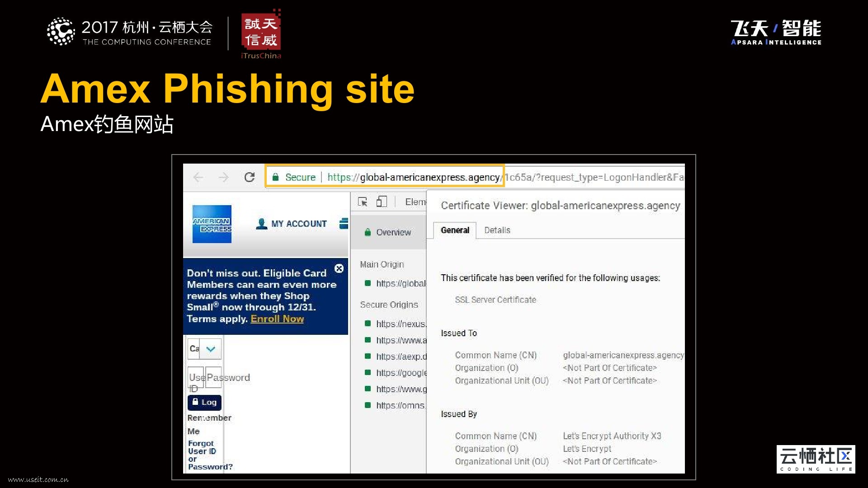This screenshot has height=488, width=868.
Task: Click the Issued To heading
Action: (x=459, y=333)
